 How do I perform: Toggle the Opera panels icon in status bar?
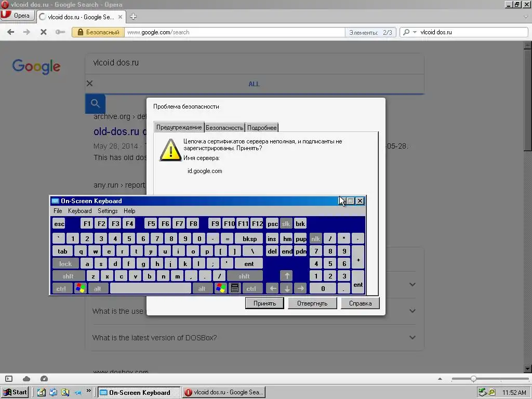9,379
